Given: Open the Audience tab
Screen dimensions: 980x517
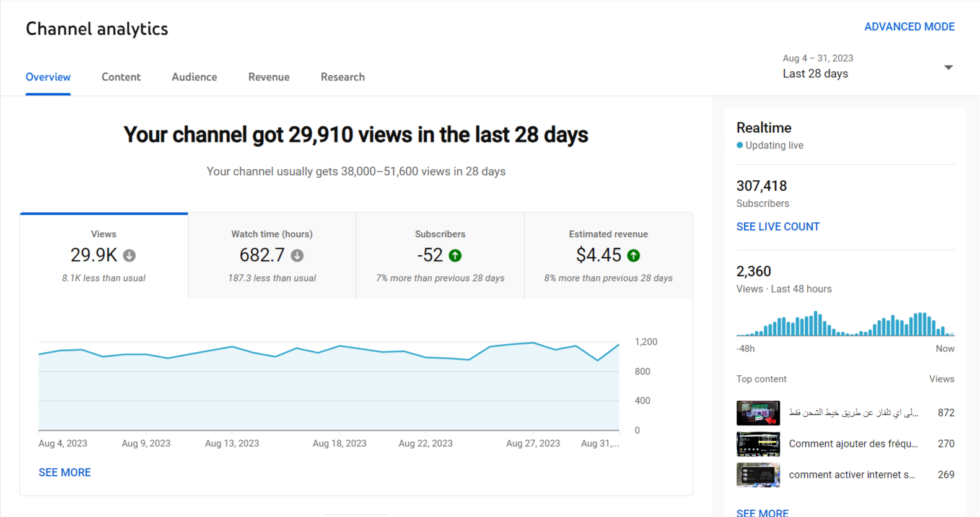Looking at the screenshot, I should point(195,77).
